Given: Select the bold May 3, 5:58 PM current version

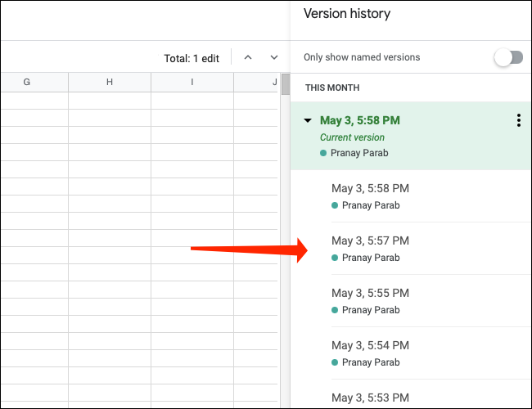Looking at the screenshot, I should [x=360, y=120].
